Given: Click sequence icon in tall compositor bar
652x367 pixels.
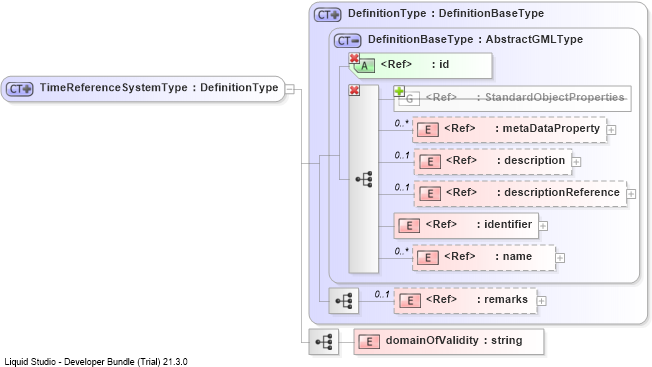Looking at the screenshot, I should tap(364, 179).
